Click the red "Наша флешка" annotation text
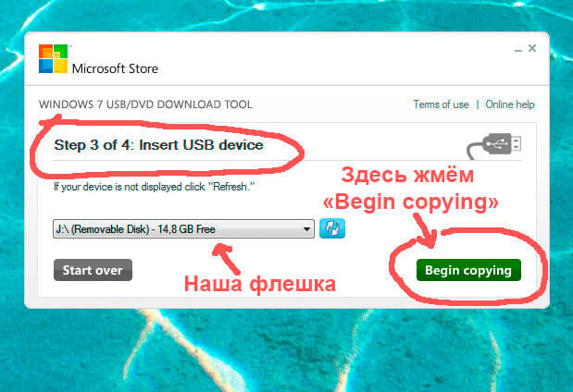The width and height of the screenshot is (573, 392). (x=260, y=284)
